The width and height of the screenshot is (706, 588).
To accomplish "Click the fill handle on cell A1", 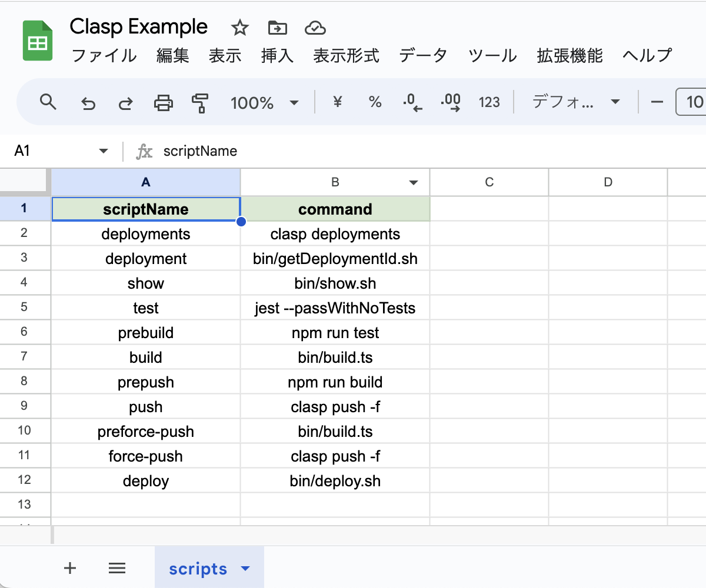I will pos(241,222).
